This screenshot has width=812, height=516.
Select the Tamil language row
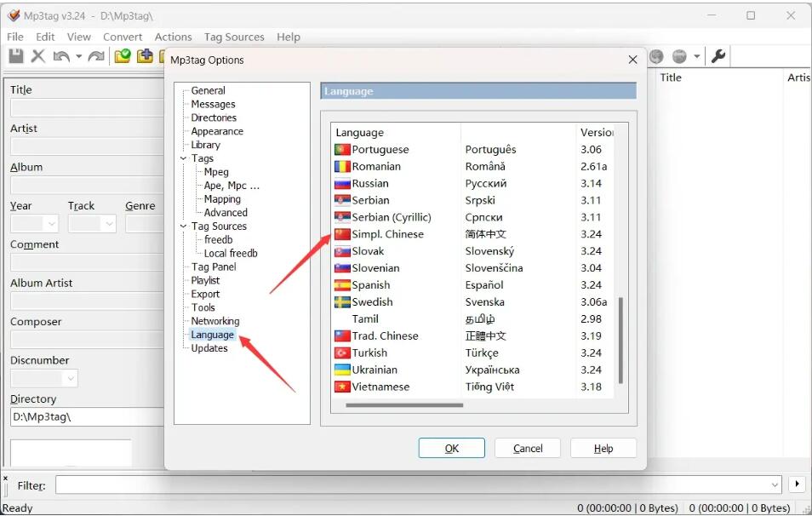472,319
